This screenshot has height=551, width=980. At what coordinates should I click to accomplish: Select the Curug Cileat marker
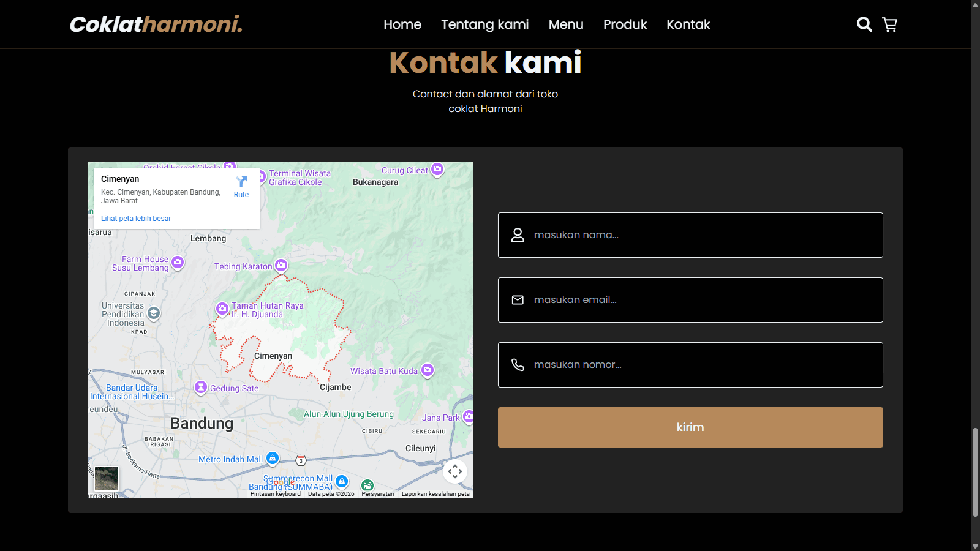tap(437, 170)
